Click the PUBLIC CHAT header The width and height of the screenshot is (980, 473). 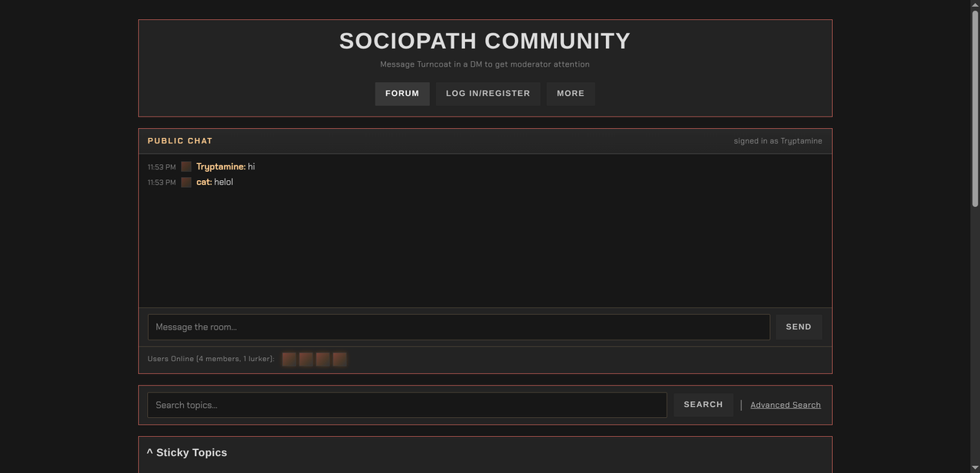coord(180,141)
